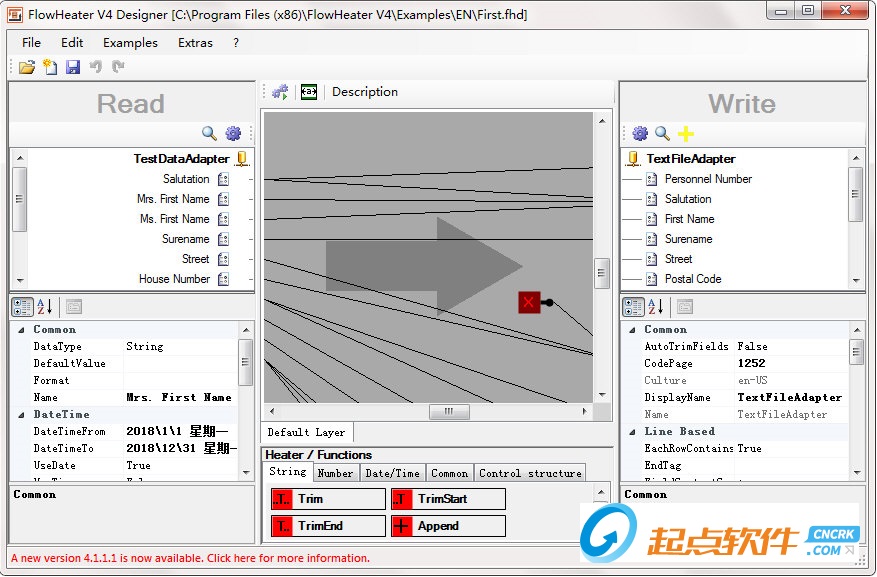This screenshot has width=877, height=577.
Task: Sort Write properties alphabetically
Action: click(x=656, y=306)
